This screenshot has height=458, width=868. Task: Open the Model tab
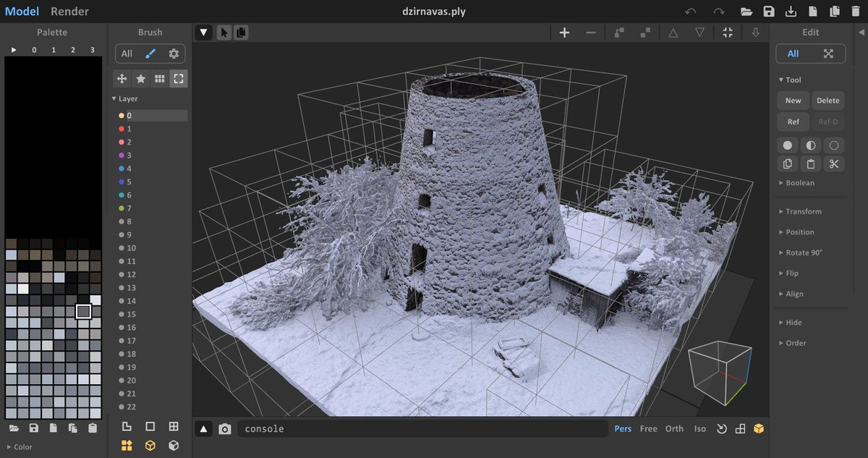coord(22,12)
